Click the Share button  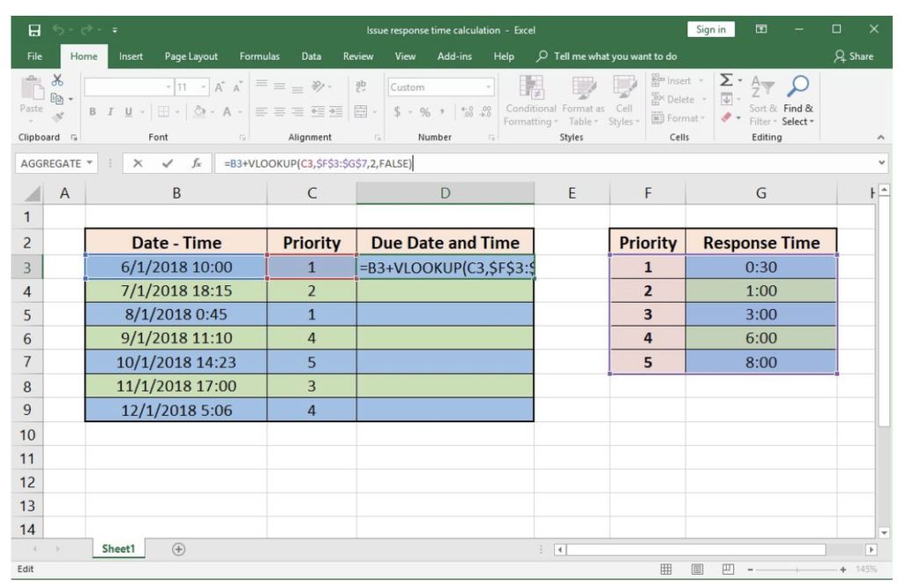tap(858, 54)
